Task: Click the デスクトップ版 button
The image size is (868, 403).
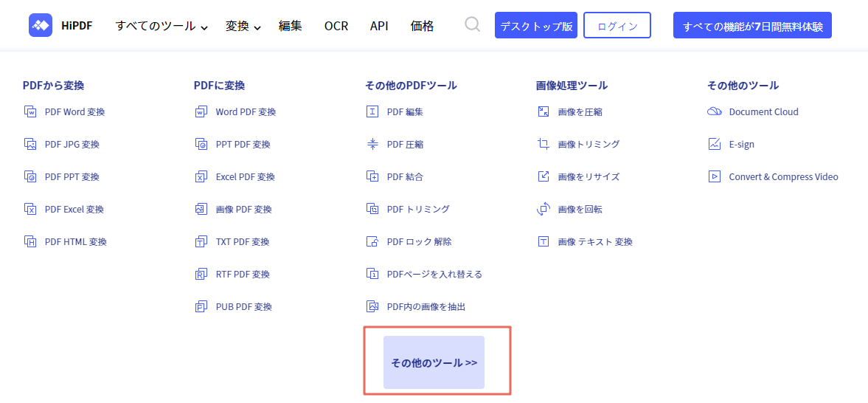Action: pyautogui.click(x=536, y=26)
